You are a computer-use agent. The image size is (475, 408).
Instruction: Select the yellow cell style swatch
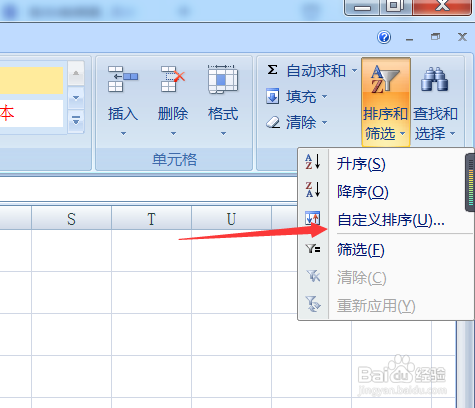tap(31, 80)
